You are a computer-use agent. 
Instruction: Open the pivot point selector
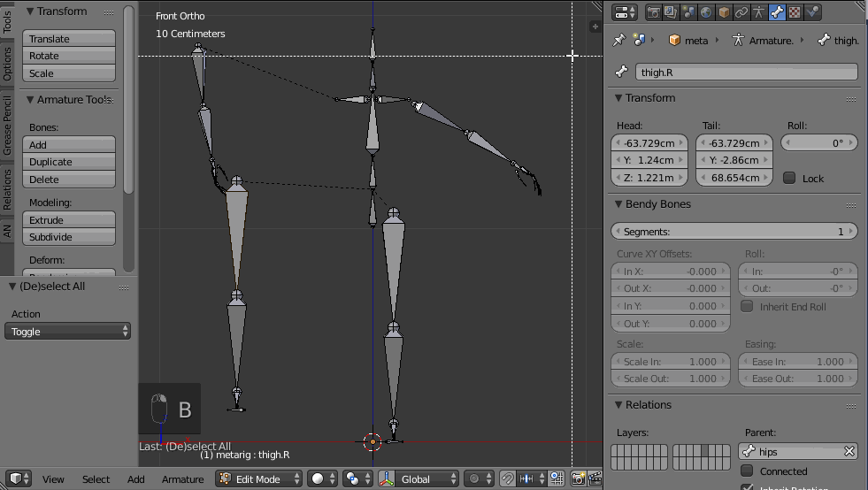[357, 479]
